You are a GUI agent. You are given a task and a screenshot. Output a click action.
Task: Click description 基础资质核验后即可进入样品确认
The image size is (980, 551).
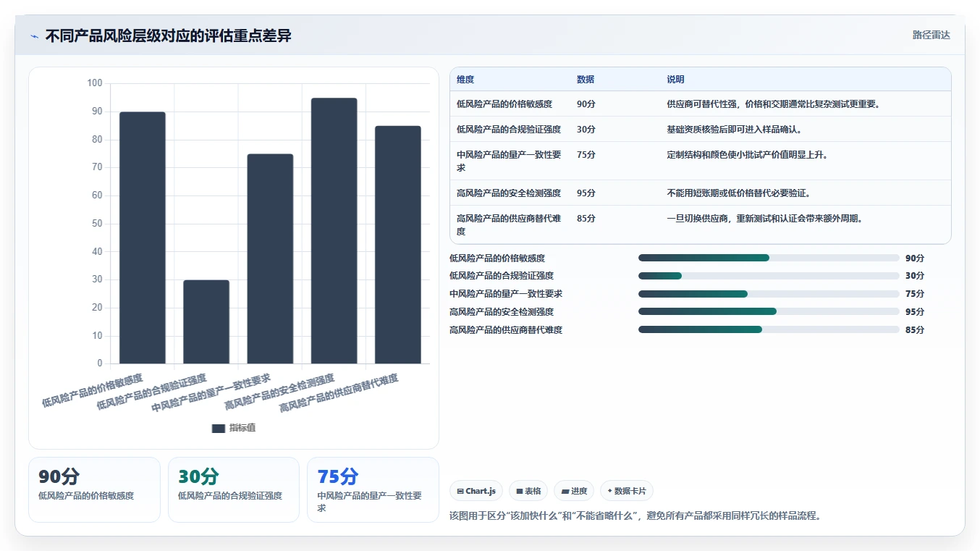pyautogui.click(x=734, y=130)
